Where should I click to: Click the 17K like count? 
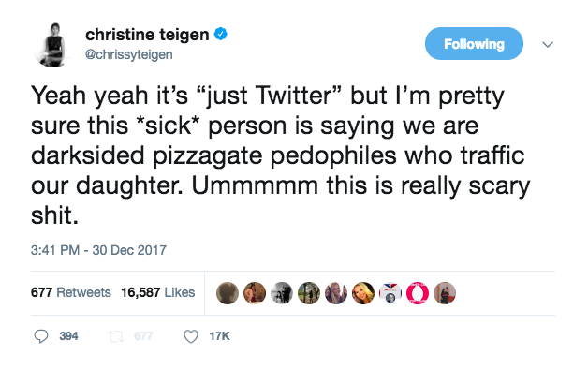point(219,336)
